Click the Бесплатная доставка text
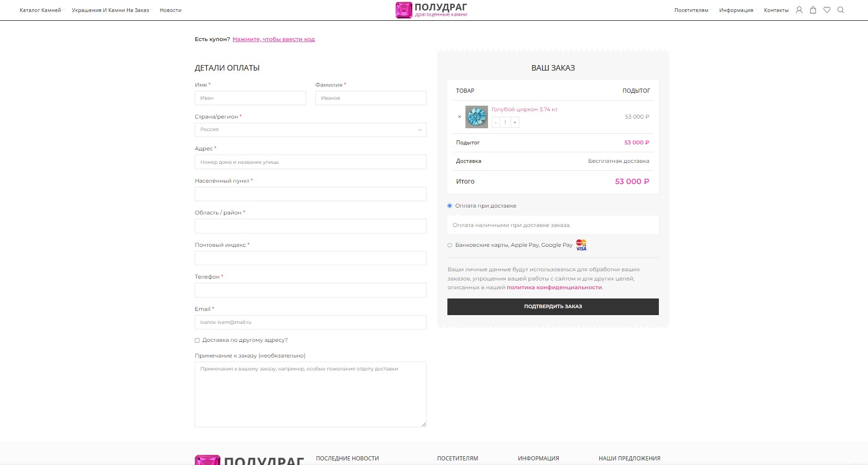The height and width of the screenshot is (465, 868). 618,161
